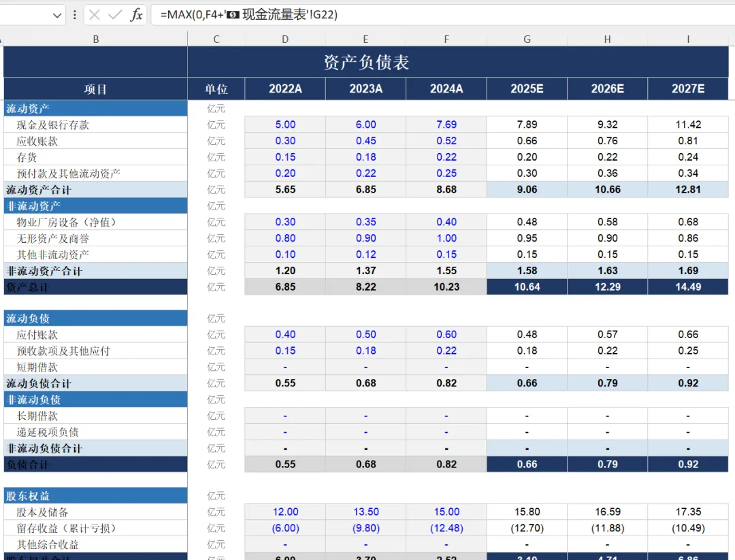Select the 2022A 股本及储备 value 12.00
Screen dimensions: 735x560
tap(285, 512)
